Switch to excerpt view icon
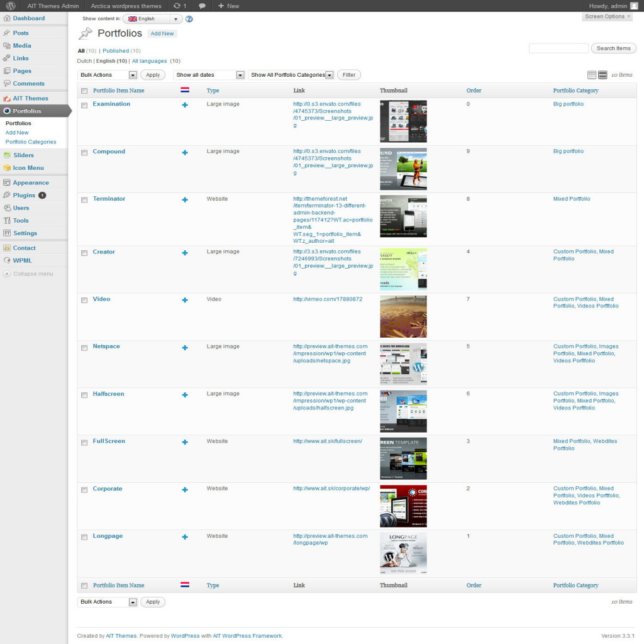644x644 pixels. click(602, 75)
